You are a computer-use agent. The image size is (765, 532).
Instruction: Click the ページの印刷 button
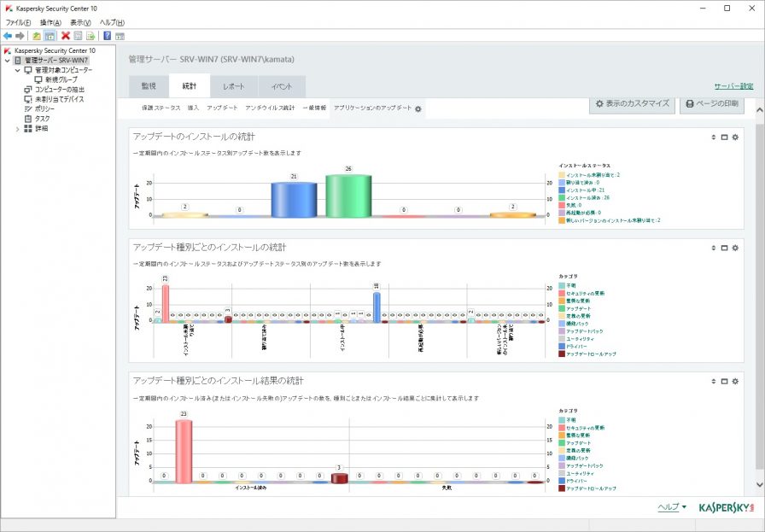712,104
